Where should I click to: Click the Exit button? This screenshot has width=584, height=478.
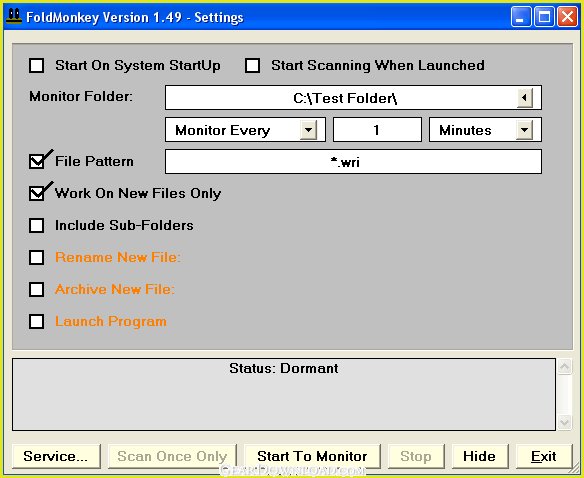pos(544,456)
